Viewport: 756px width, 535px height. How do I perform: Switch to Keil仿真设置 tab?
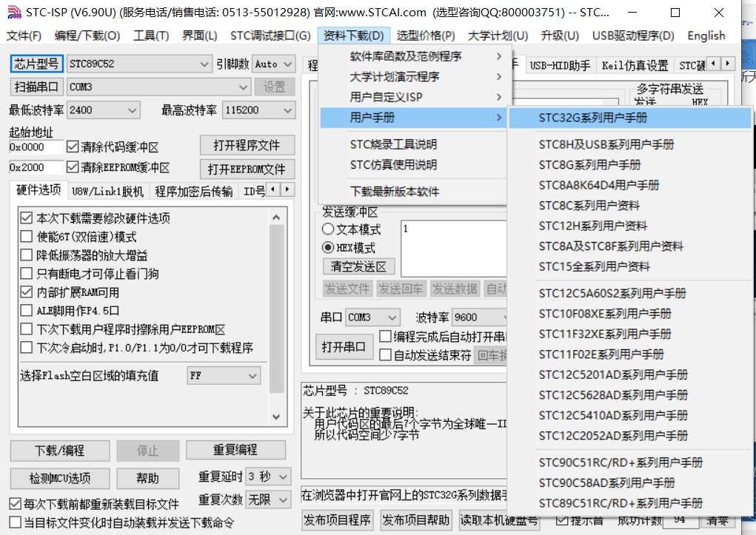[635, 66]
